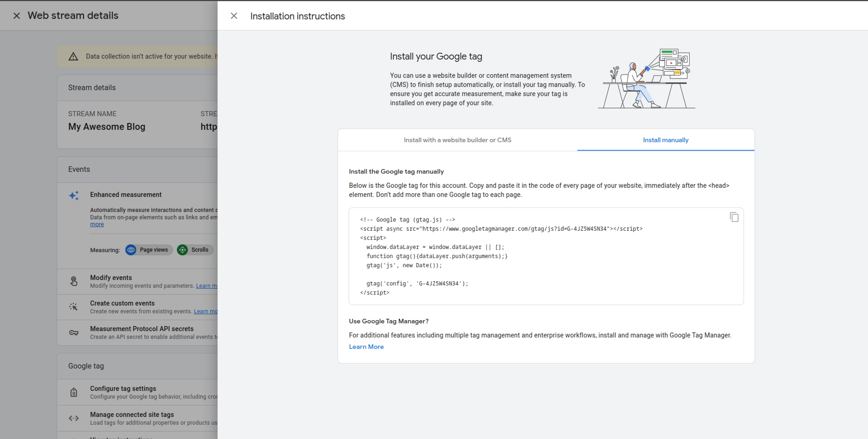868x439 pixels.
Task: Click the Scrolls chip icon
Action: (182, 250)
